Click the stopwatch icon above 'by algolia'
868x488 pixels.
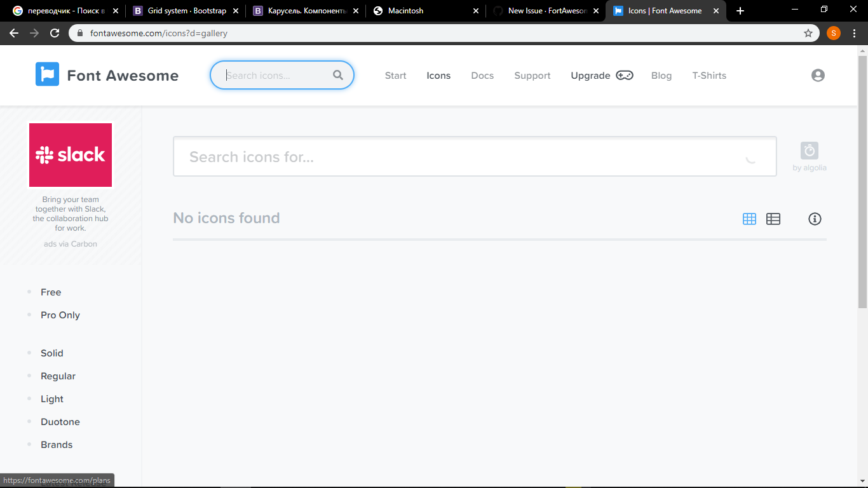point(809,151)
